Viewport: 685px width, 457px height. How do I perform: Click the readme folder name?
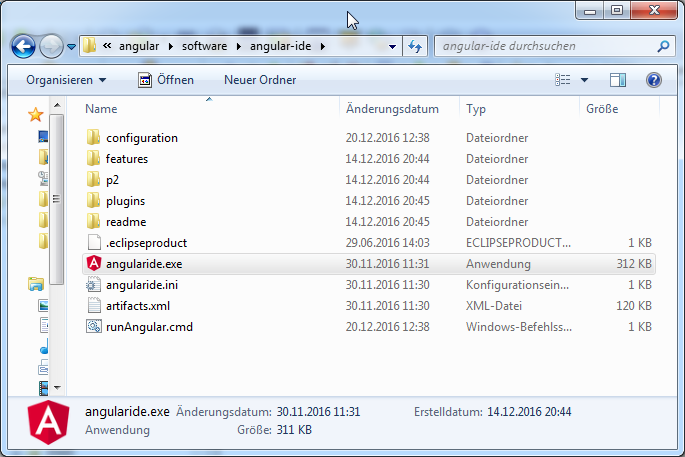tap(126, 222)
